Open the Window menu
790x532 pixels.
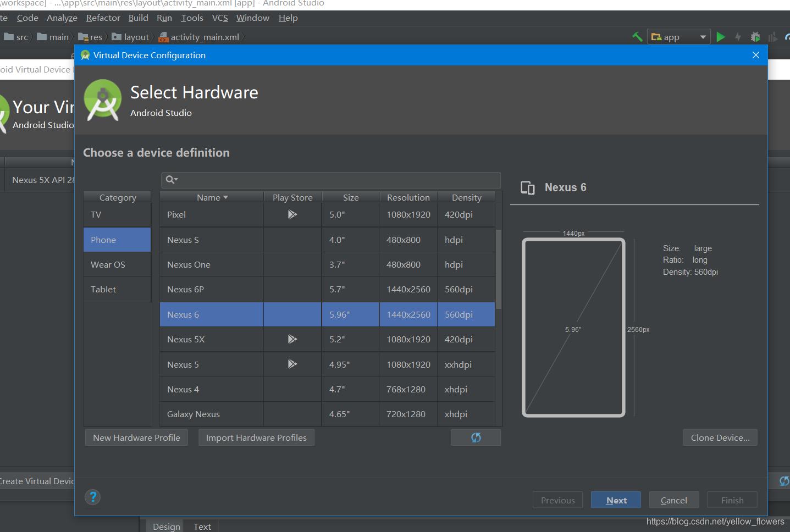[253, 18]
